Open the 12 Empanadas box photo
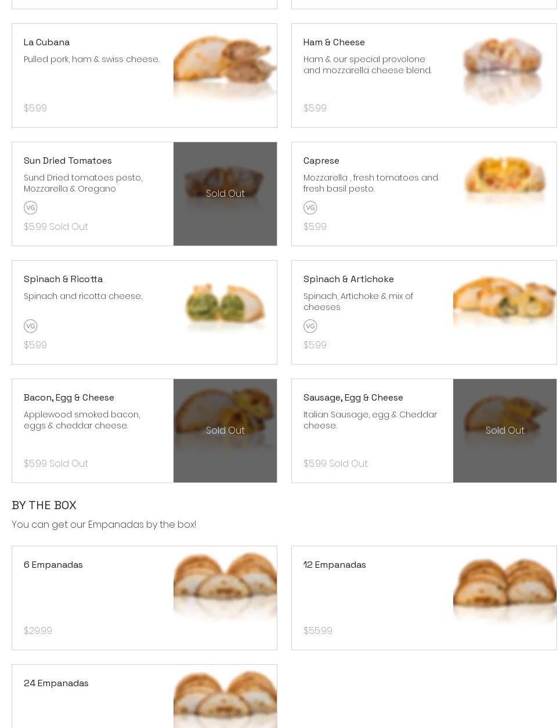560x728 pixels. coord(504,589)
